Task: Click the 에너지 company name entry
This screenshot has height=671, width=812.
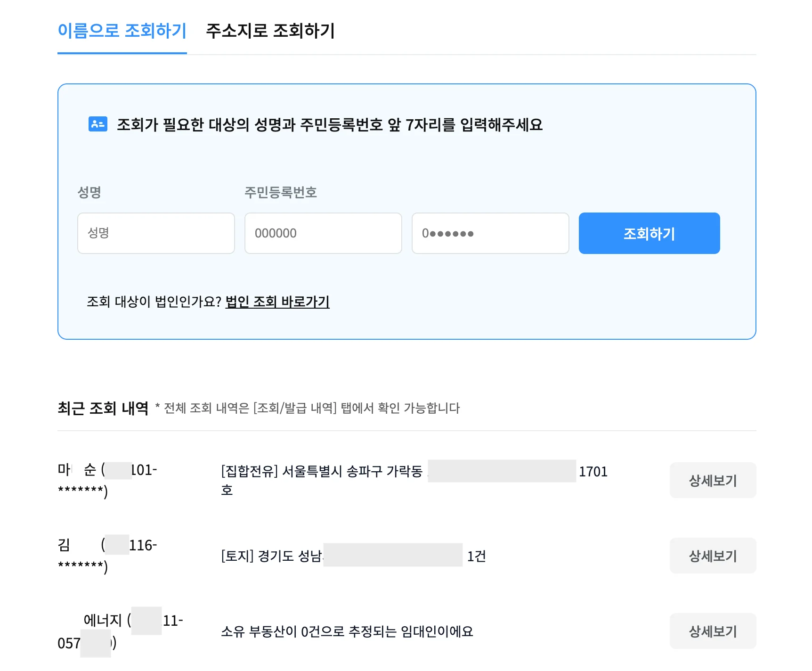Action: coord(103,621)
